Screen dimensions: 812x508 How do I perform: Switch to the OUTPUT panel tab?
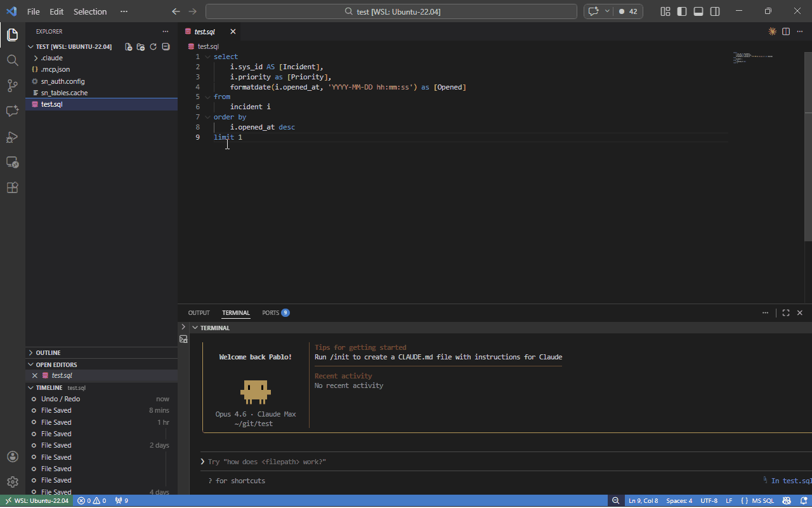[199, 312]
